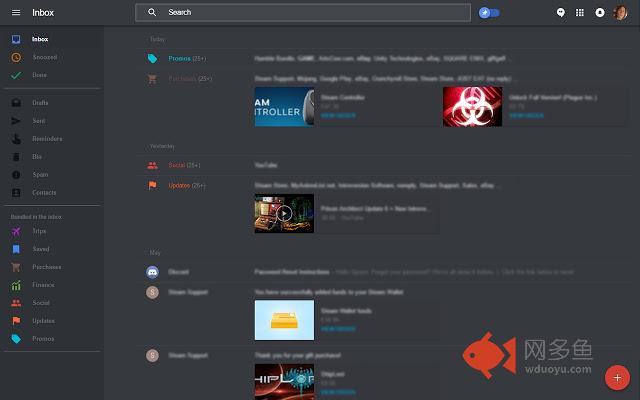Viewport: 640px width, 400px height.
Task: Click the Finance chart icon
Action: pos(16,285)
